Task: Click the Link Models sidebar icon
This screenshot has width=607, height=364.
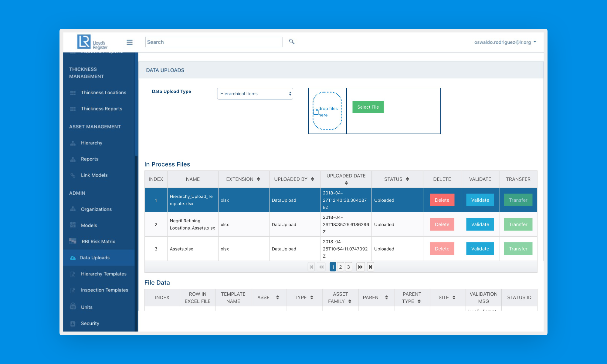Action: tap(73, 175)
